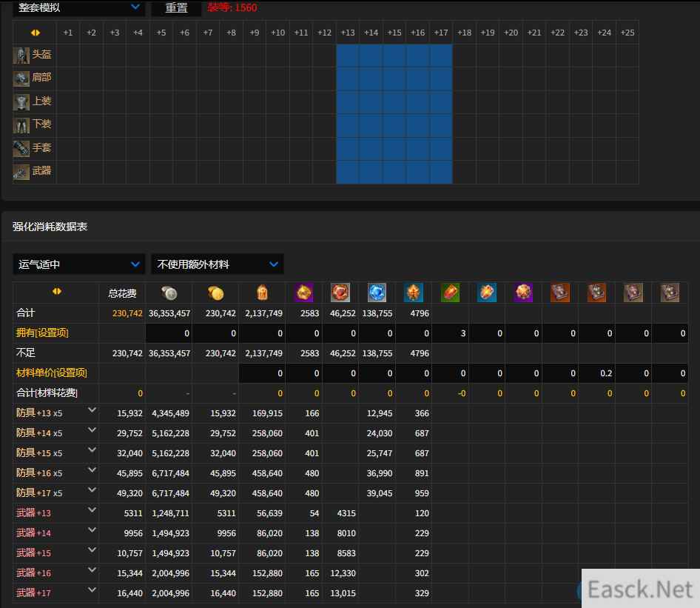Expand the 武器+14 row

(92, 530)
